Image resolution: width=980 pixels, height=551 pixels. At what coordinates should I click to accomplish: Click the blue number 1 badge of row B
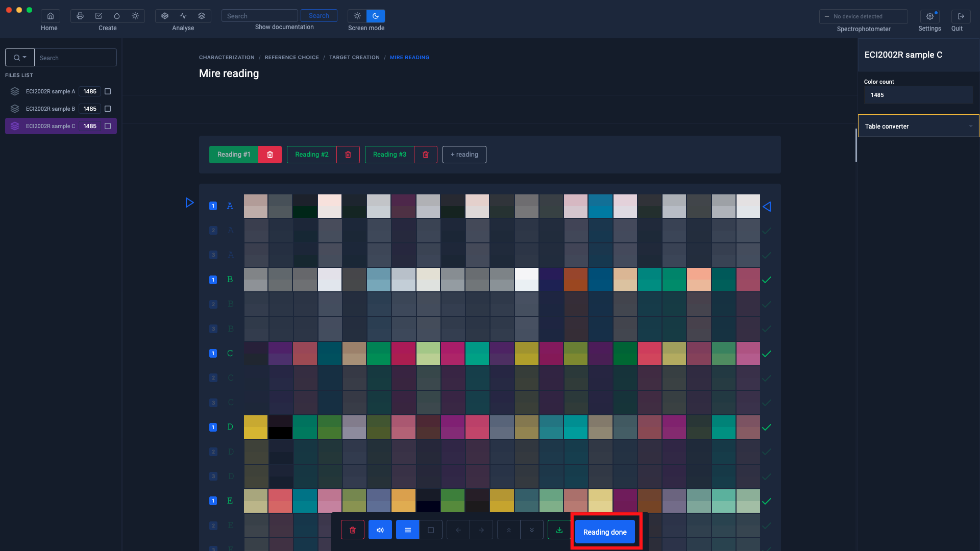pos(213,280)
